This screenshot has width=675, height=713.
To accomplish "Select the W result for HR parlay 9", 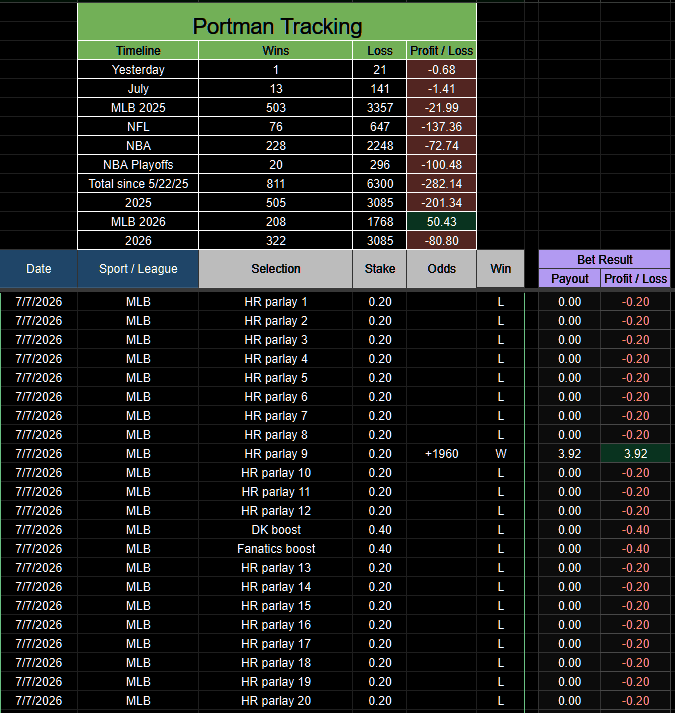I will tap(500, 454).
